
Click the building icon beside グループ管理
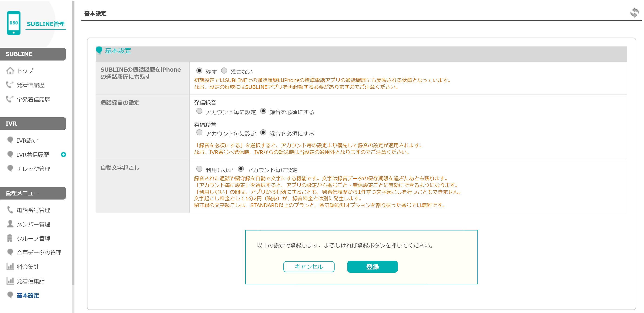click(x=10, y=238)
